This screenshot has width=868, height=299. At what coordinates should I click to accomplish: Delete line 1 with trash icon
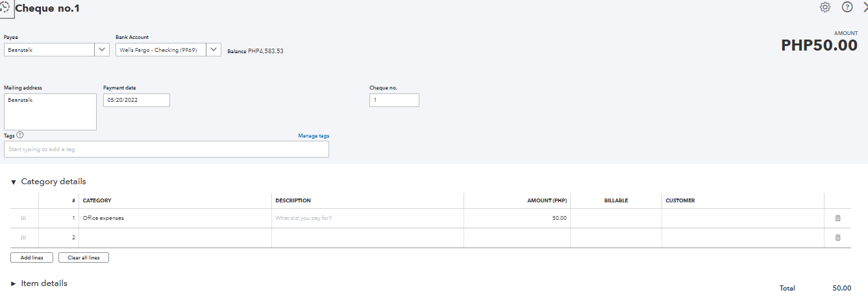[837, 219]
